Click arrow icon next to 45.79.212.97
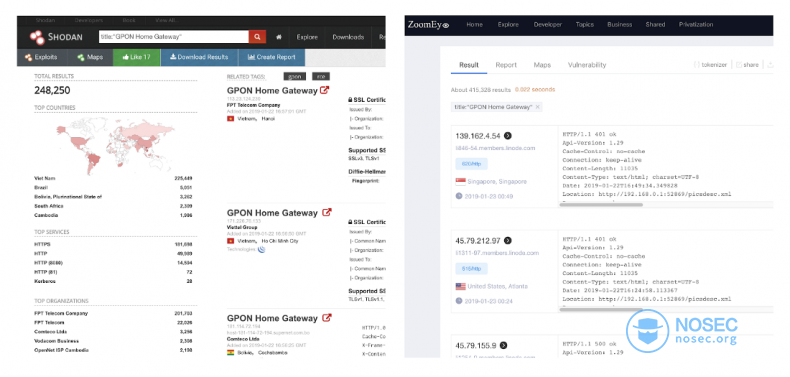Viewport: 790px width, 377px height. (x=508, y=240)
